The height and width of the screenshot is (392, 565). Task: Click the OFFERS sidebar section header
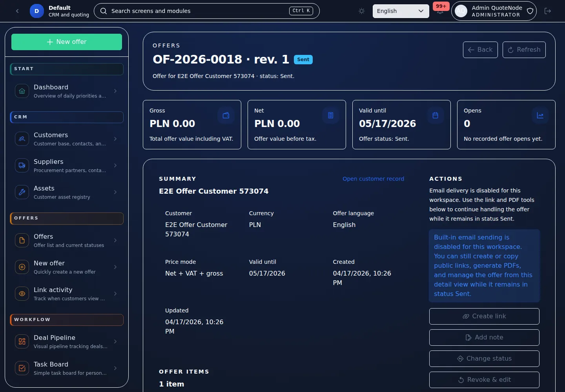pos(67,218)
